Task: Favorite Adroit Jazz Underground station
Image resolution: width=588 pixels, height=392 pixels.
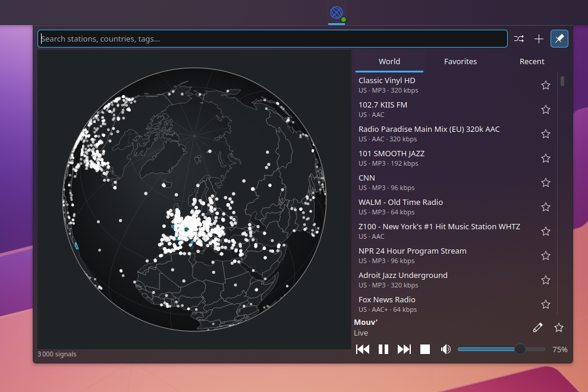Action: [546, 280]
